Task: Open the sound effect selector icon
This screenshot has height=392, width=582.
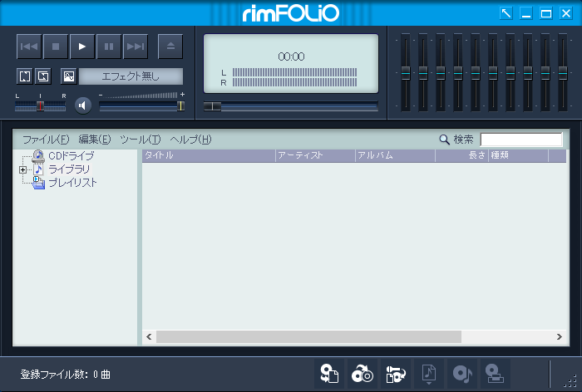Action: (x=69, y=76)
